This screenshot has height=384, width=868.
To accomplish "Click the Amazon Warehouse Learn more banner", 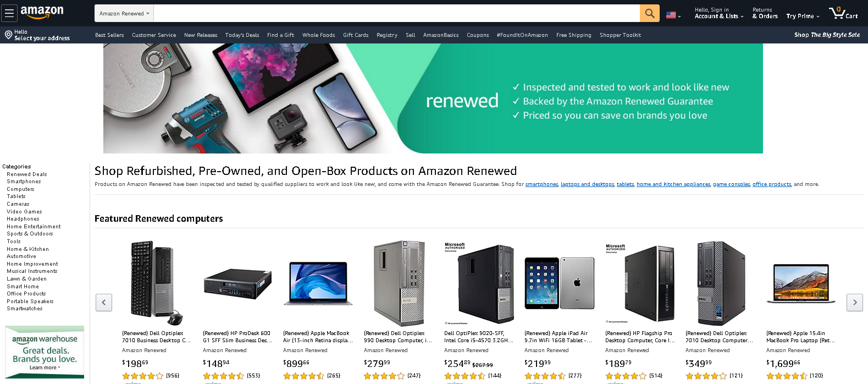I will point(45,352).
